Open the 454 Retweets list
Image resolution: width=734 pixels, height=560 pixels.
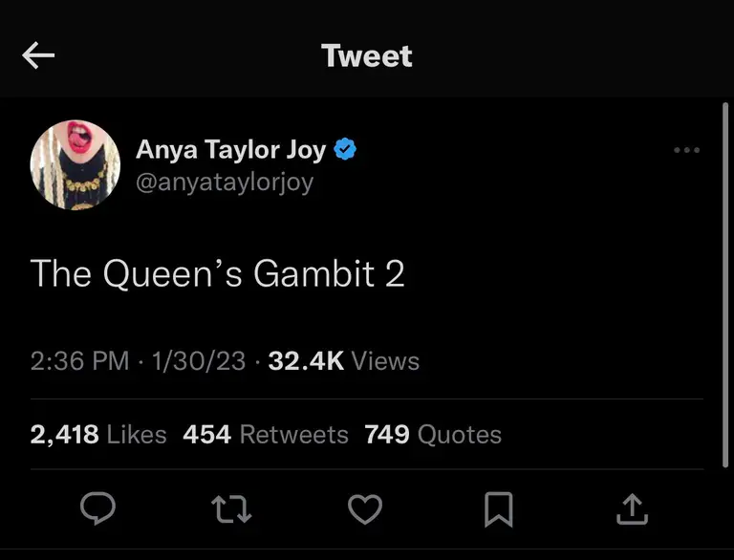tap(266, 435)
